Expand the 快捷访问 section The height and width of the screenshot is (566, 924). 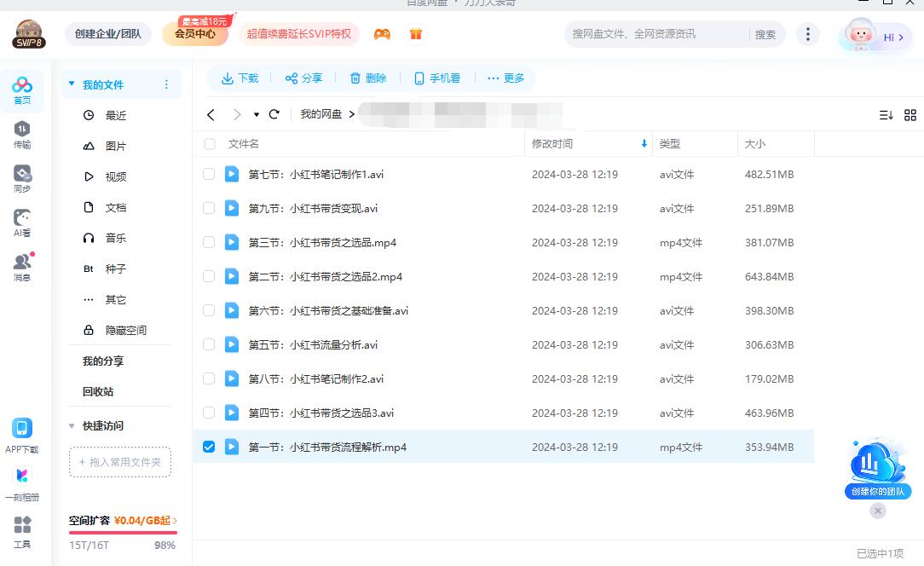point(72,425)
